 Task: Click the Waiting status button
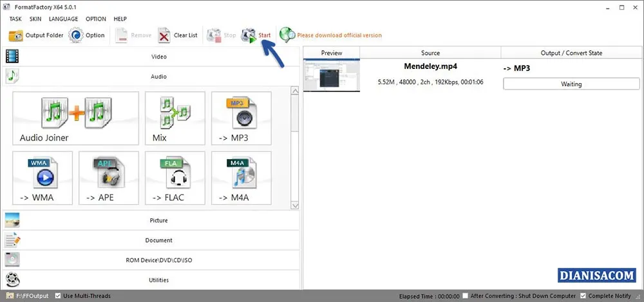571,84
